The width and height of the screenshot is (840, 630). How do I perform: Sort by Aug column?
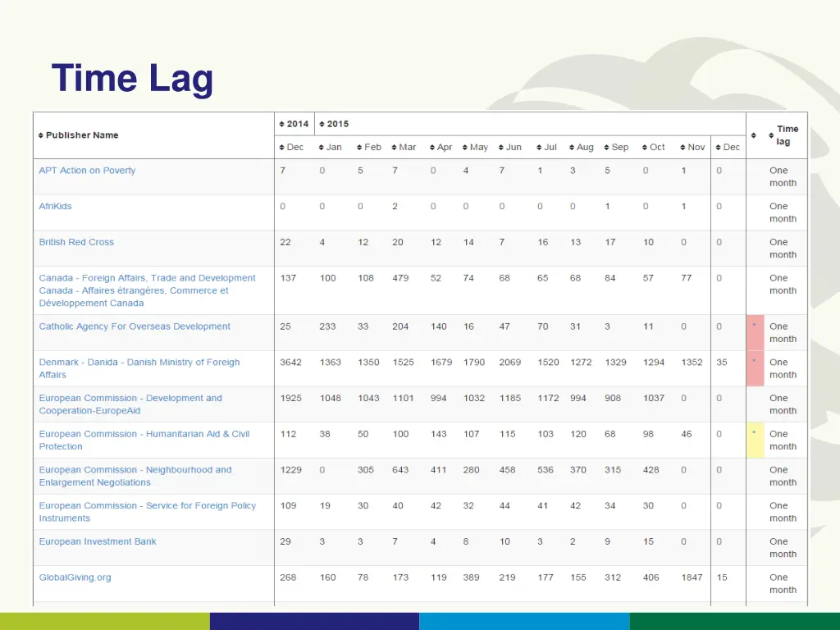tap(582, 148)
